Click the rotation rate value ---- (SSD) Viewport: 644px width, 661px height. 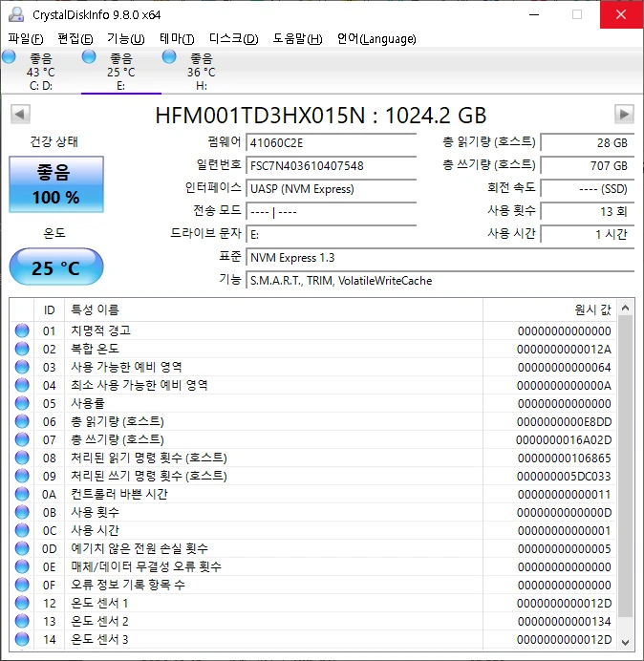pyautogui.click(x=587, y=189)
